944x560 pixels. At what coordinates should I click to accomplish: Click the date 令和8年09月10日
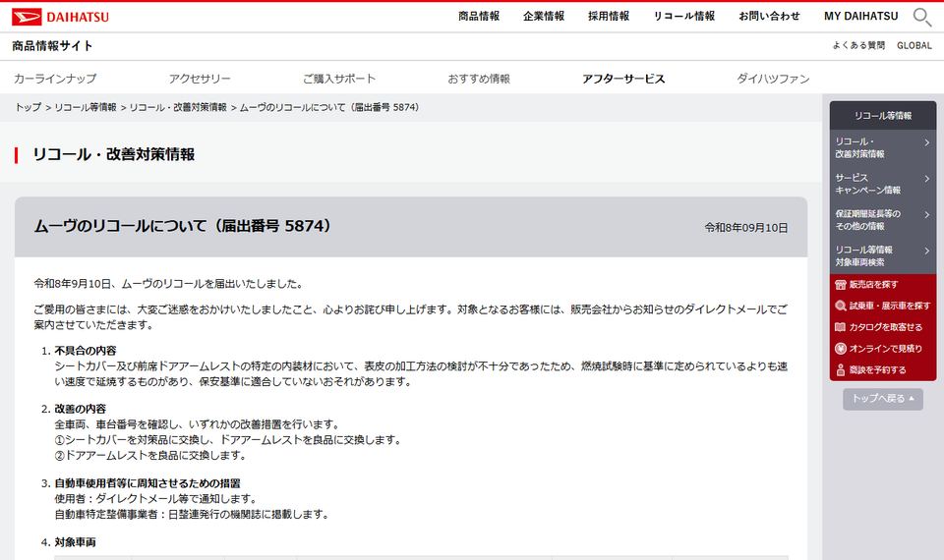pos(746,228)
